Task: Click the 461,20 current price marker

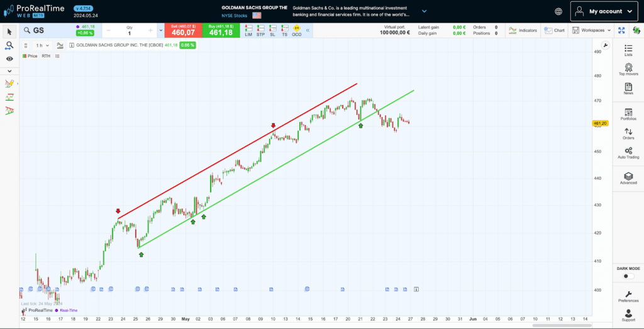Action: (600, 123)
